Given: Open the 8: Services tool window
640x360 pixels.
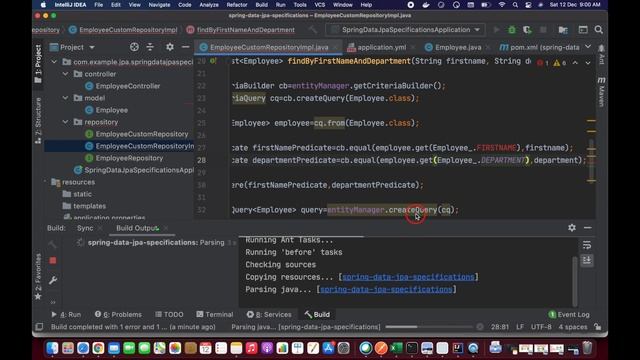Looking at the screenshot, I should (269, 315).
